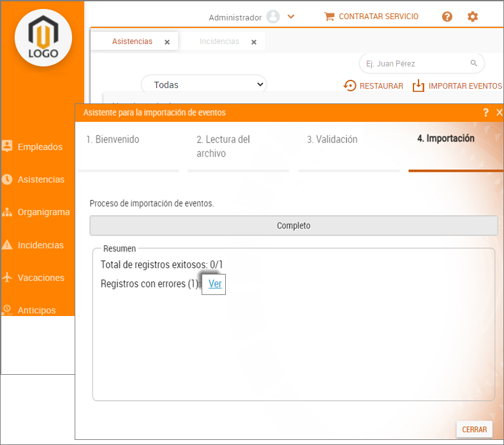The width and height of the screenshot is (504, 445).
Task: Close the Asistencias tab
Action: tap(167, 42)
